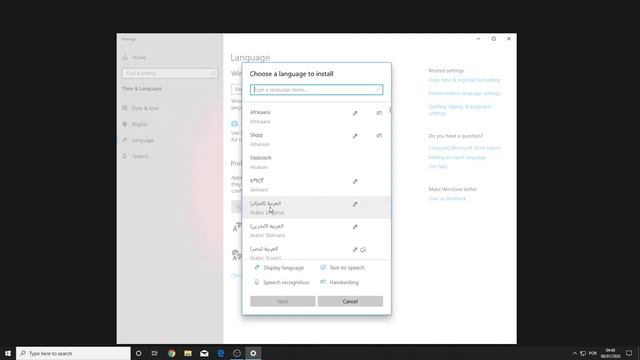Open Spelling, typing & keyboard settings link
This screenshot has height=360, width=640.
click(x=460, y=110)
